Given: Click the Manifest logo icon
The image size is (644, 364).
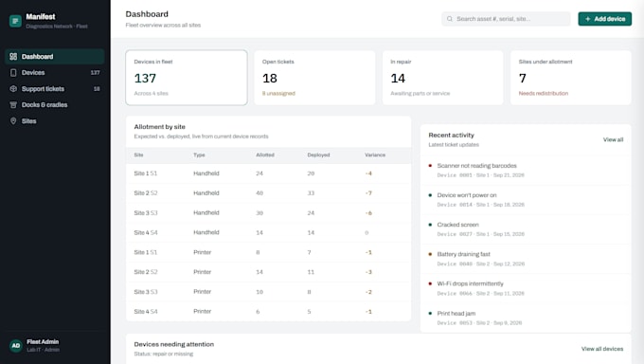Looking at the screenshot, I should 15,21.
